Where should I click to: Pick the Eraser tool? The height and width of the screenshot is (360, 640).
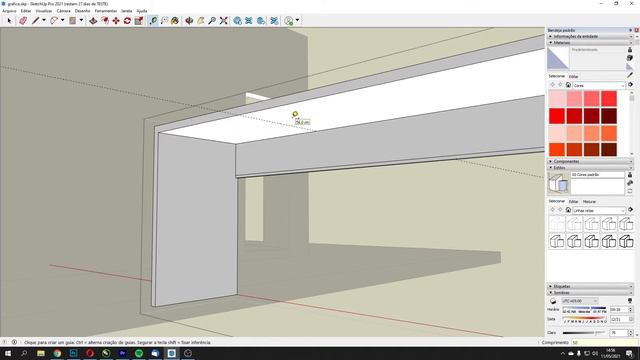point(23,20)
